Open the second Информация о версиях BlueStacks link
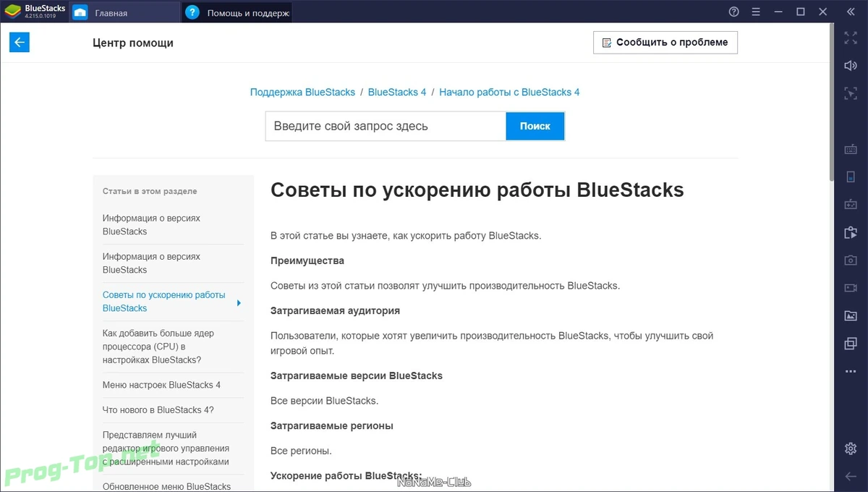The image size is (868, 492). click(x=152, y=263)
